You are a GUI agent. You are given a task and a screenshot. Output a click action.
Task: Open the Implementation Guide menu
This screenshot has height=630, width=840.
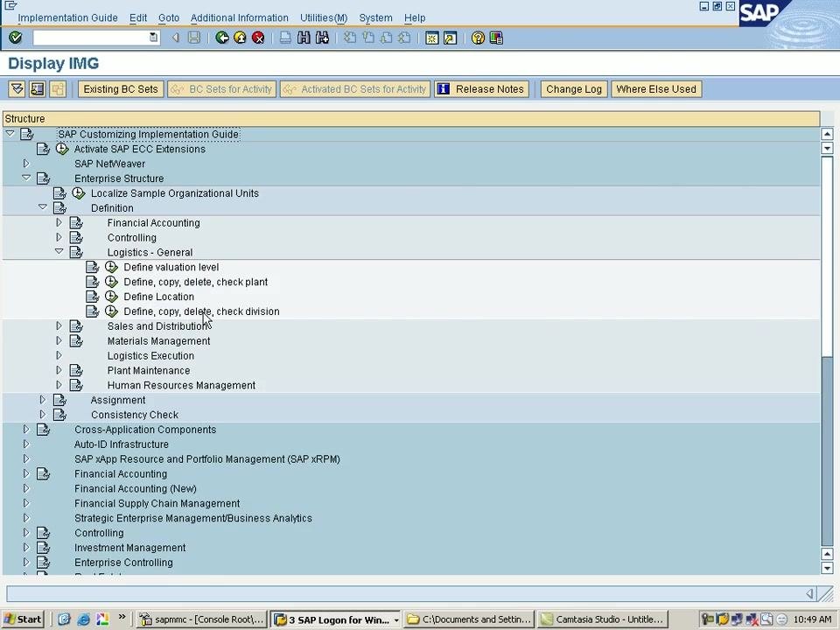pyautogui.click(x=67, y=17)
